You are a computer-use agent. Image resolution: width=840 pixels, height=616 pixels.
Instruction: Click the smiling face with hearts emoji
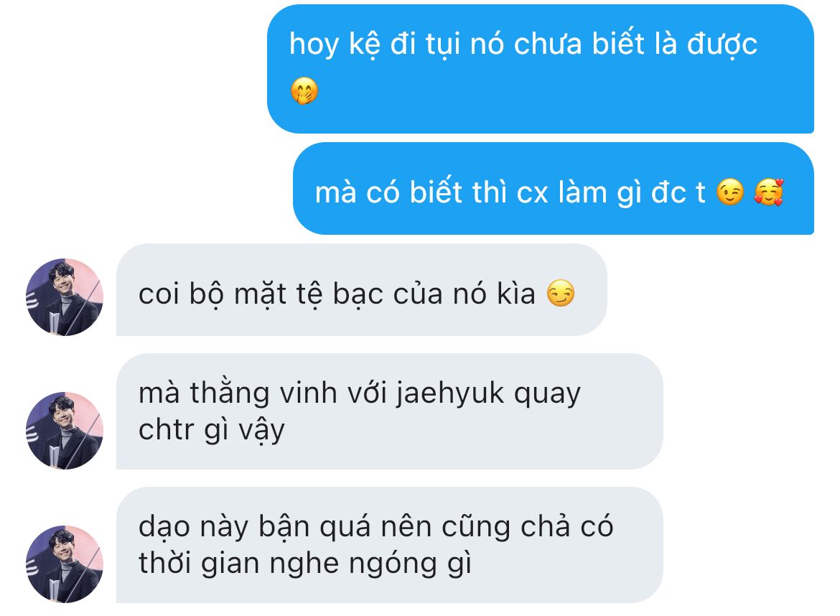[x=769, y=192]
